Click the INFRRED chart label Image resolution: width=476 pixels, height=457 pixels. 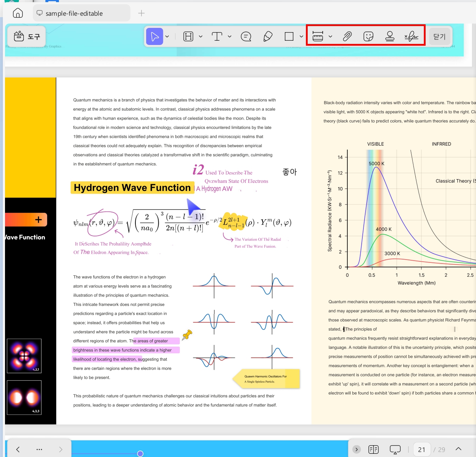click(441, 144)
